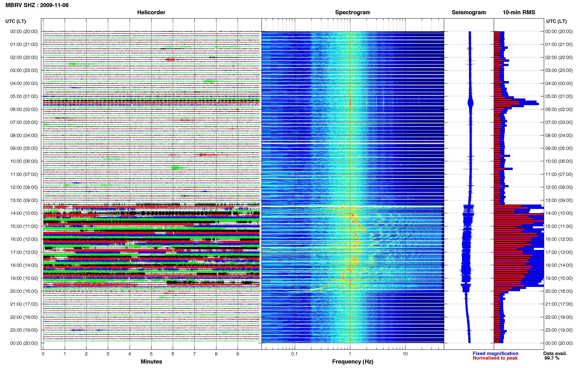The height and width of the screenshot is (368, 588).
Task: Click '20:00 (16:00)' on the Helicorder time axis
Action: point(24,291)
